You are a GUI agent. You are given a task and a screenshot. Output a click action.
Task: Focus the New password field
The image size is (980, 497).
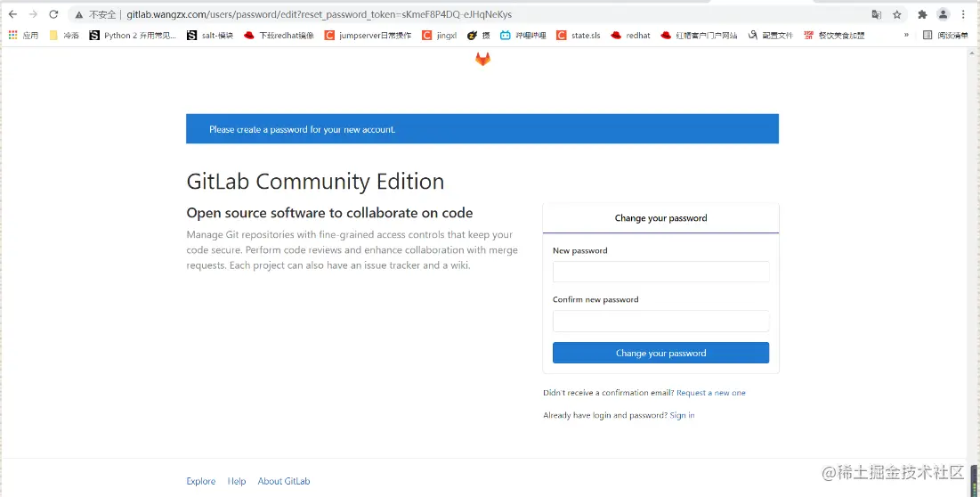(x=660, y=272)
